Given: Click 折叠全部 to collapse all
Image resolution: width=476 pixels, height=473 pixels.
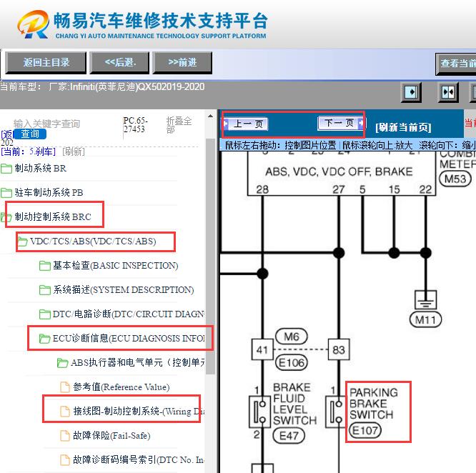Looking at the screenshot, I should click(179, 125).
